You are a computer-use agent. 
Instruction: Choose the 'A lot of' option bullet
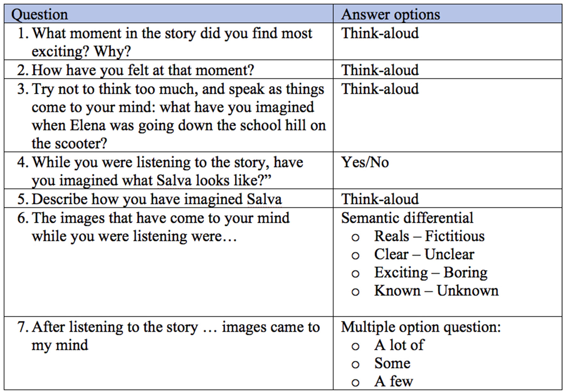tap(355, 346)
